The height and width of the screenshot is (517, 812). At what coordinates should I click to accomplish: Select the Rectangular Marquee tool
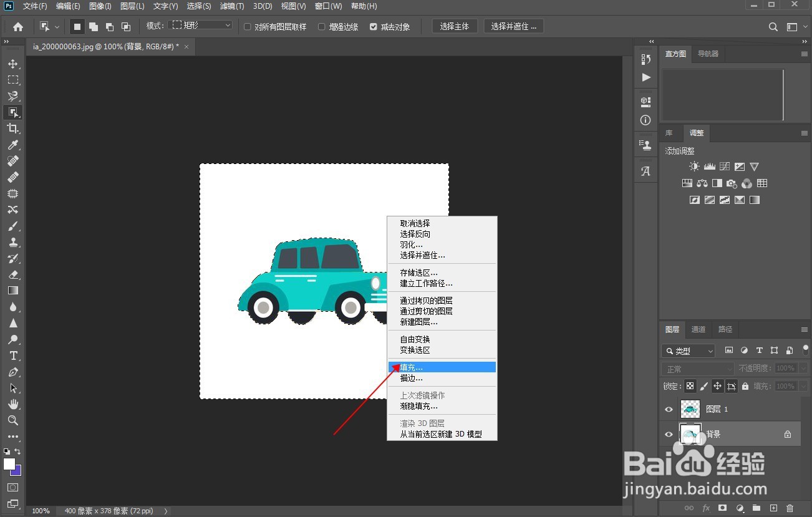click(x=12, y=80)
